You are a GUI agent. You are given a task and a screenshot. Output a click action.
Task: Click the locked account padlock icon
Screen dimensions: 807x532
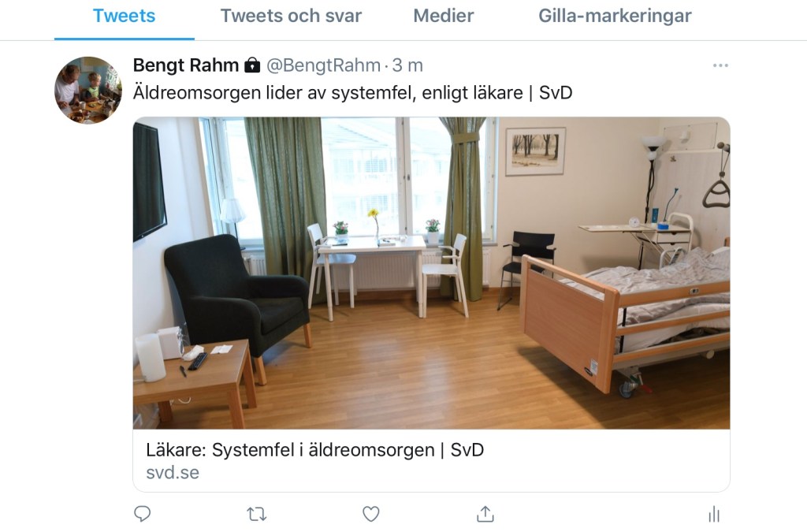pos(252,65)
